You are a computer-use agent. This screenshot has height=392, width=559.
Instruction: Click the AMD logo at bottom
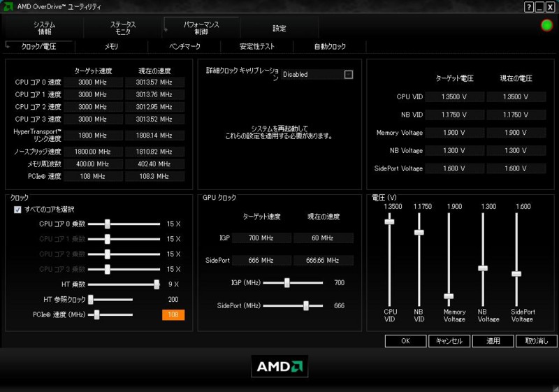tap(280, 366)
